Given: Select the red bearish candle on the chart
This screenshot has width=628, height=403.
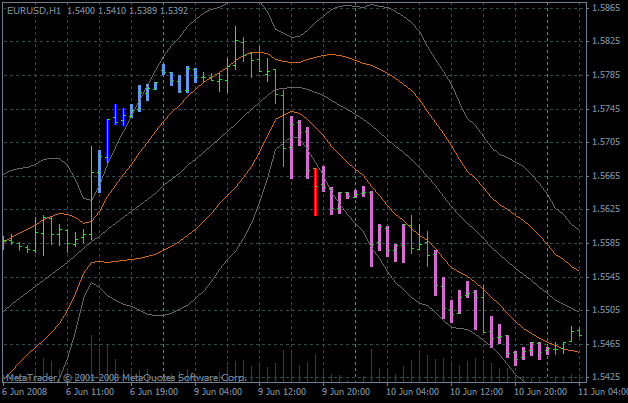Looking at the screenshot, I should click(315, 191).
